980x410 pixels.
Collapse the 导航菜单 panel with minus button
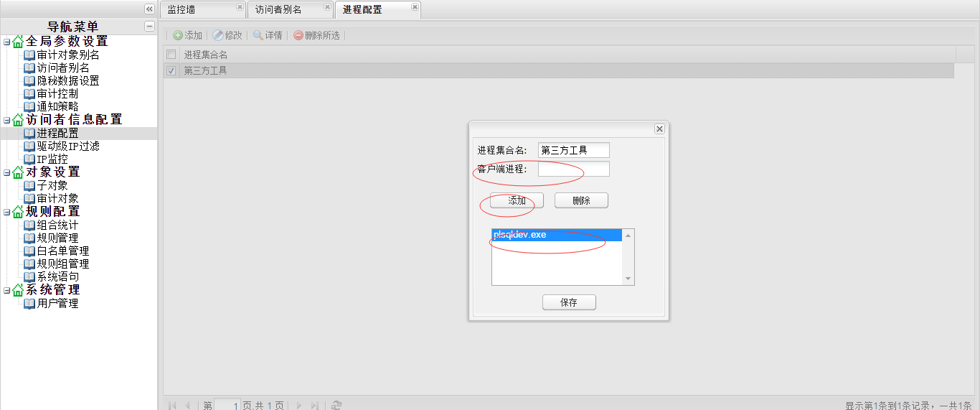coord(149,27)
